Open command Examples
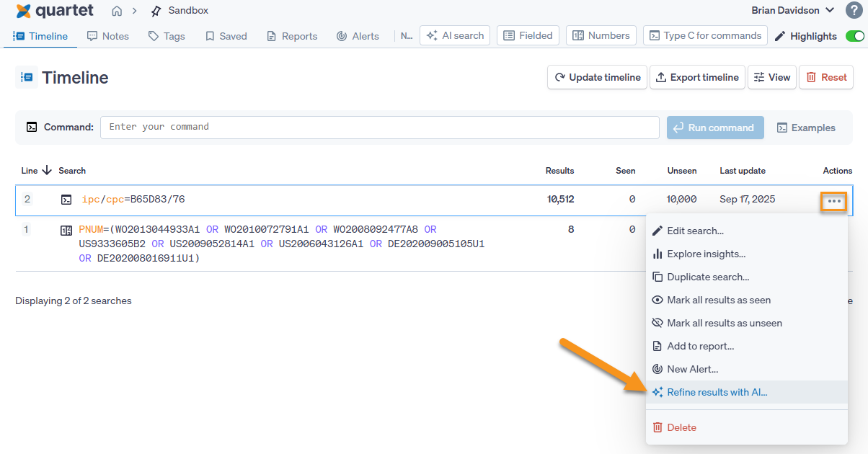Image resolution: width=868 pixels, height=454 pixels. click(x=806, y=128)
